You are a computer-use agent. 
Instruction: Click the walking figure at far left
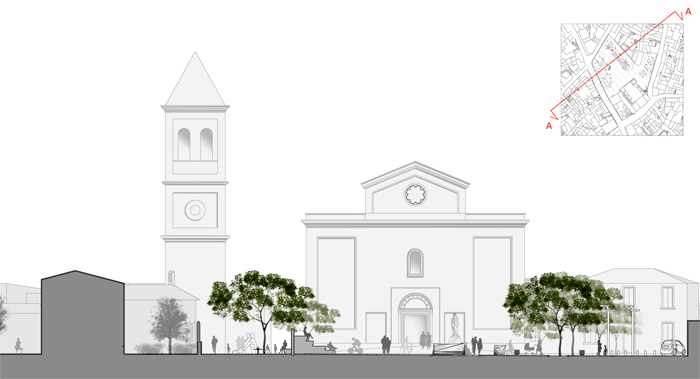(x=18, y=345)
